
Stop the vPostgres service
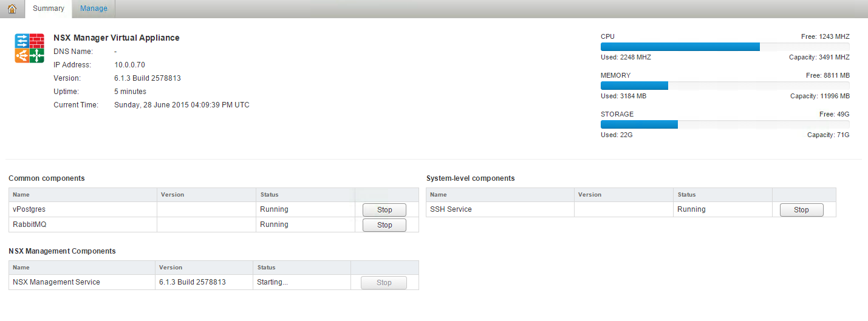point(384,210)
